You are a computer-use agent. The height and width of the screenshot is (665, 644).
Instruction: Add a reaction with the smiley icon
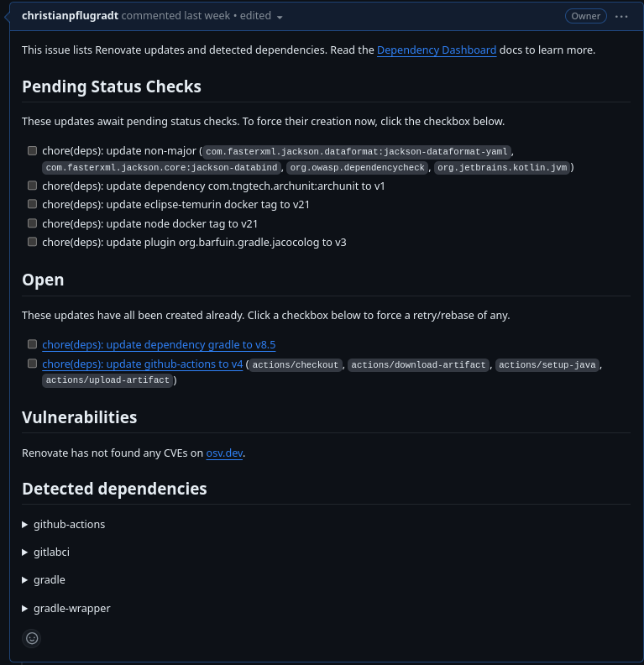click(32, 638)
